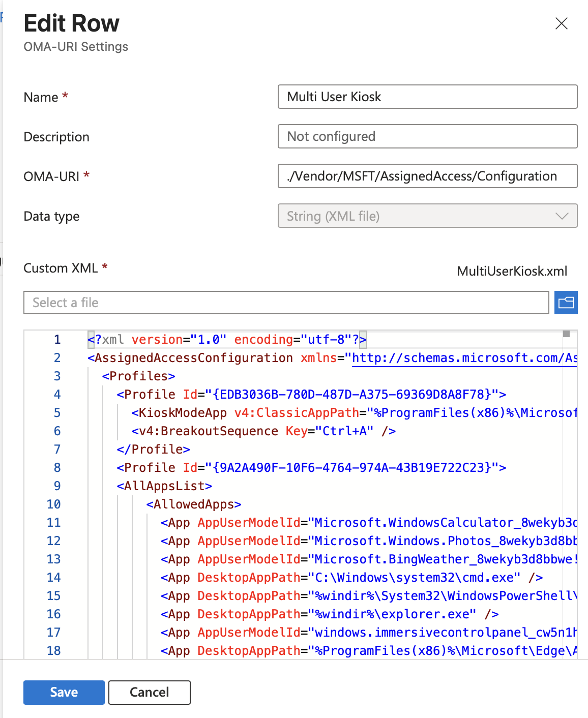Click the OMA-URI input field

(427, 176)
